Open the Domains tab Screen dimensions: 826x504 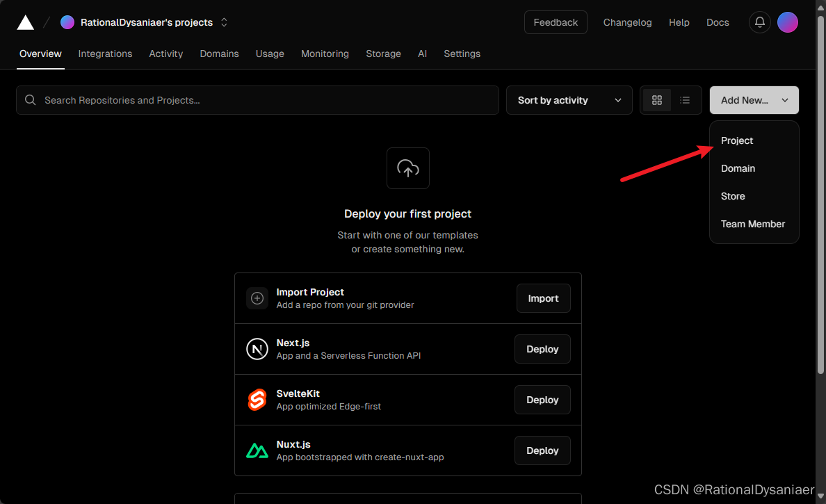[219, 54]
